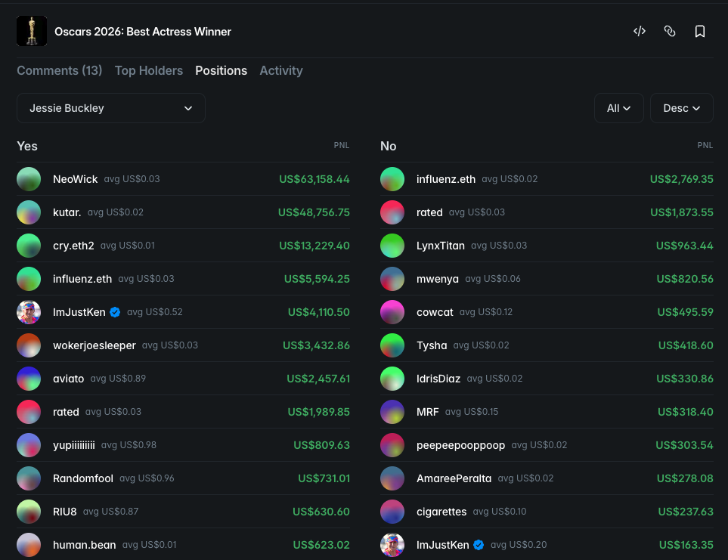Image resolution: width=728 pixels, height=560 pixels.
Task: Click rated's avatar in No column
Action: [x=392, y=212]
